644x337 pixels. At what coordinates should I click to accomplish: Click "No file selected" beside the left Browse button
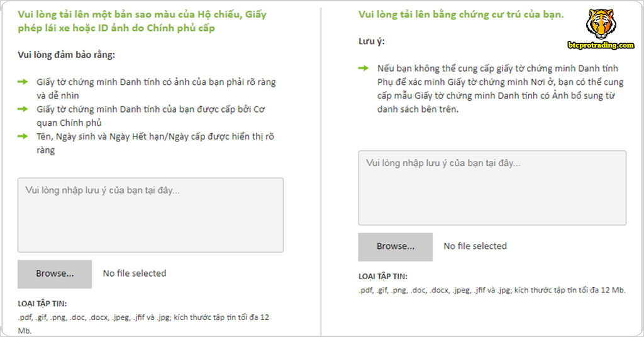[x=135, y=273]
